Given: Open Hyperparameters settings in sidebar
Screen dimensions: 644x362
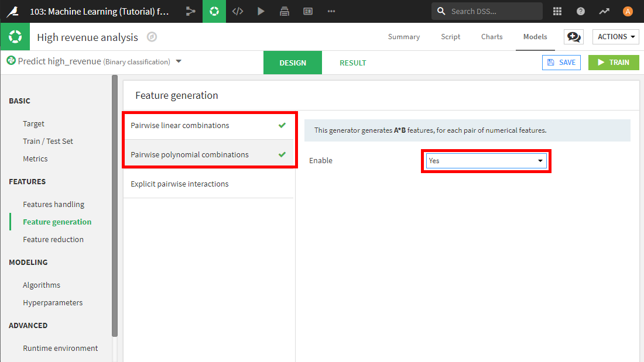Looking at the screenshot, I should [x=53, y=302].
